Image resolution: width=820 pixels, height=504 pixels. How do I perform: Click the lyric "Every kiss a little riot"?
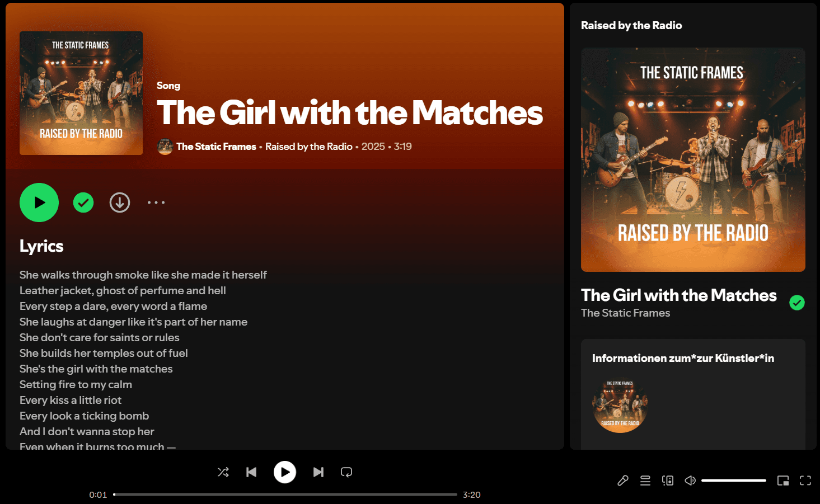click(71, 400)
